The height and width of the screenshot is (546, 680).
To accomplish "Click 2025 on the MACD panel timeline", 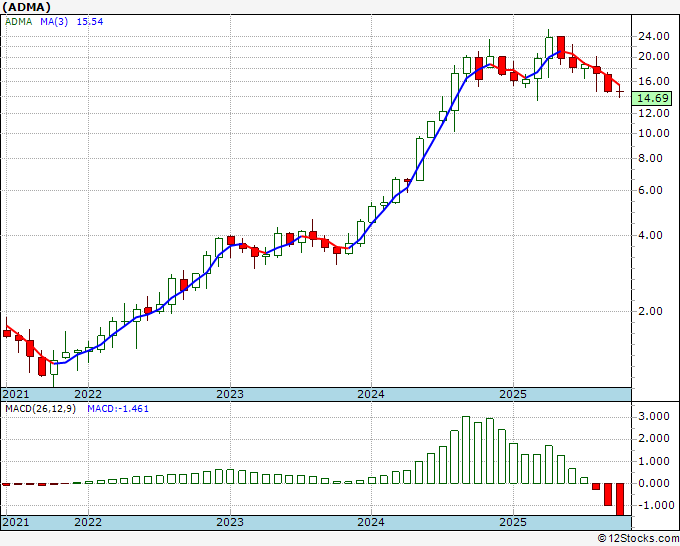I will click(x=512, y=522).
